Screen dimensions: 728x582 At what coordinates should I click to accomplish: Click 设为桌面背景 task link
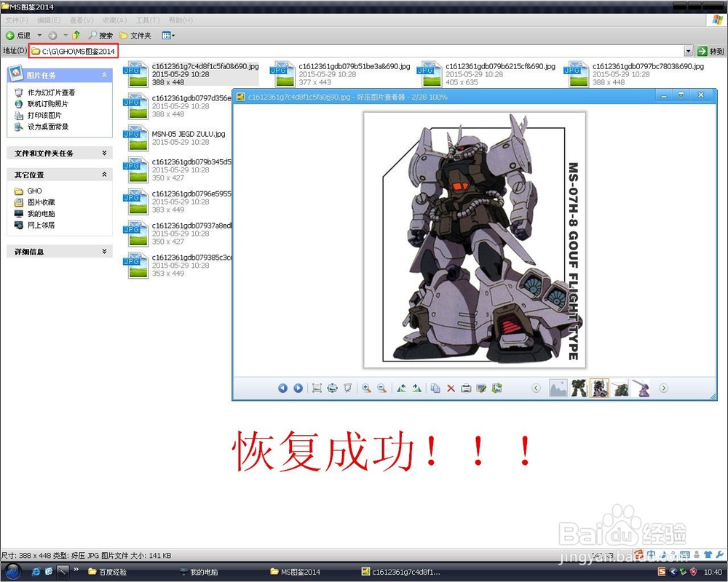(48, 127)
